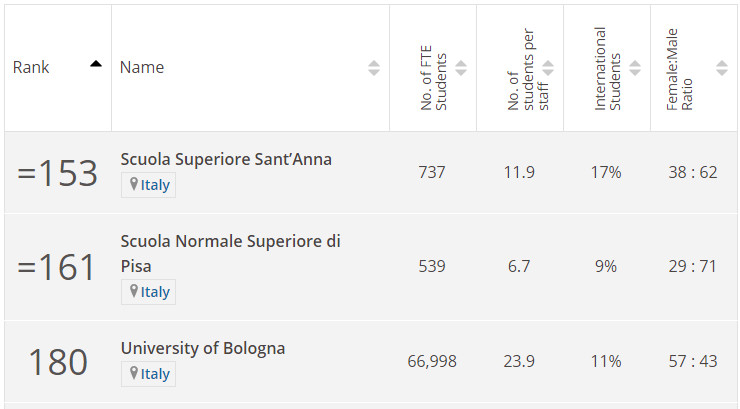740x409 pixels.
Task: Open University of Bologna page
Action: (203, 348)
